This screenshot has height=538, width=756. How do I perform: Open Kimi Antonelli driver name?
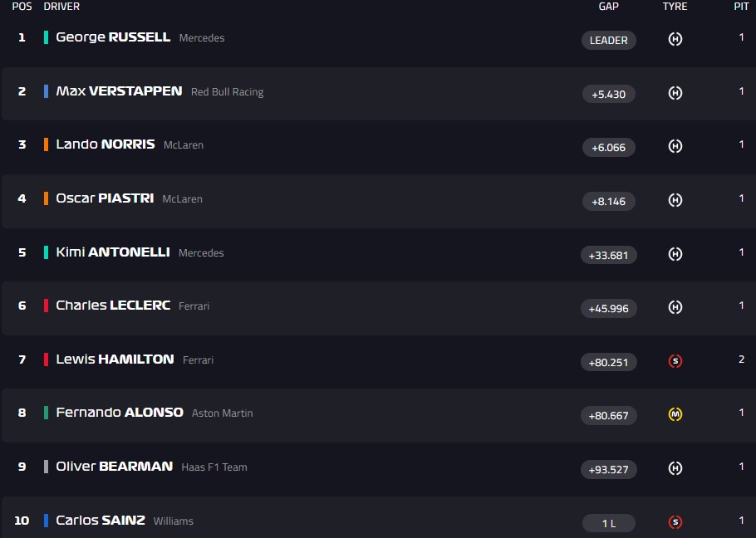coord(112,252)
